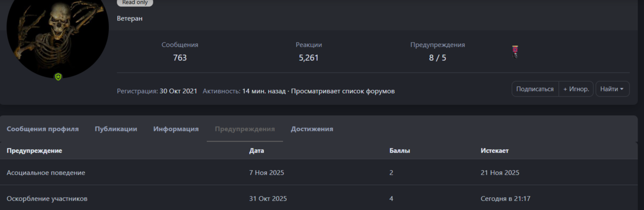The height and width of the screenshot is (210, 644).
Task: Go to the Достижения tab
Action: 312,129
